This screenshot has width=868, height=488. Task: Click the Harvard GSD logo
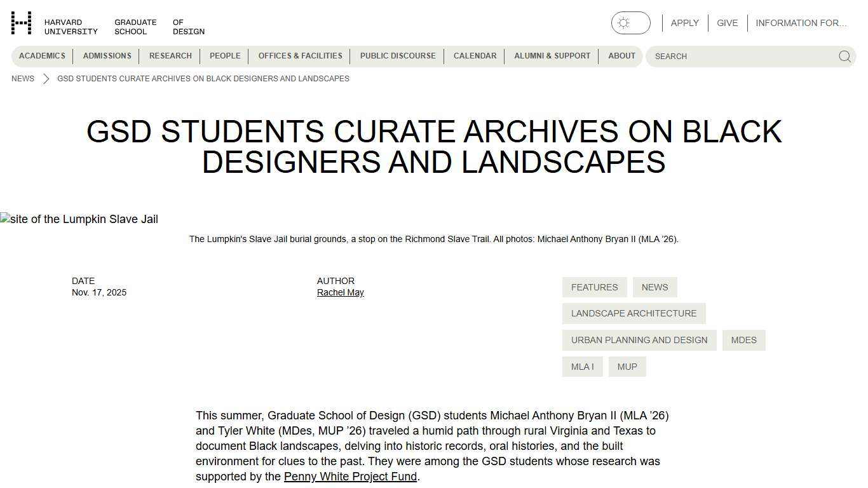tap(22, 23)
